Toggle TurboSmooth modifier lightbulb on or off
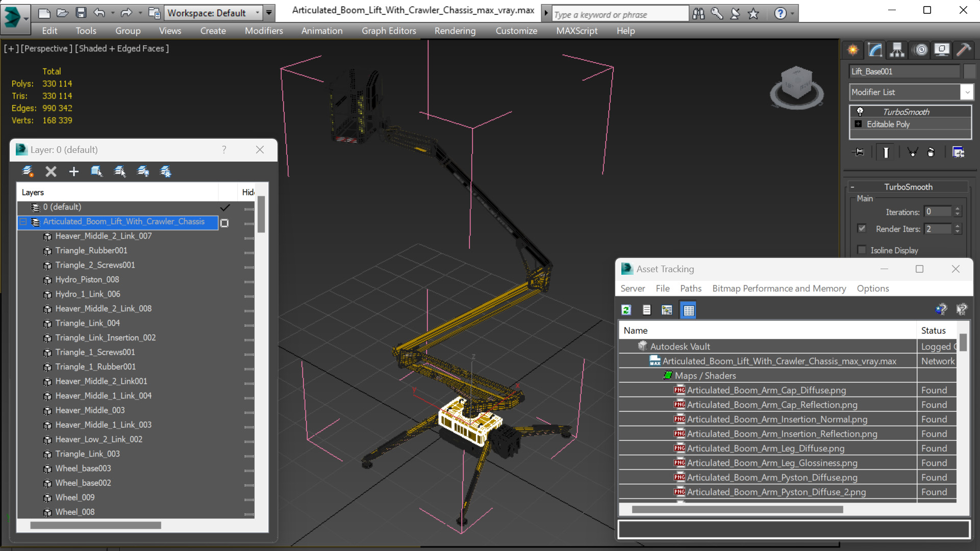The image size is (980, 551). [860, 112]
